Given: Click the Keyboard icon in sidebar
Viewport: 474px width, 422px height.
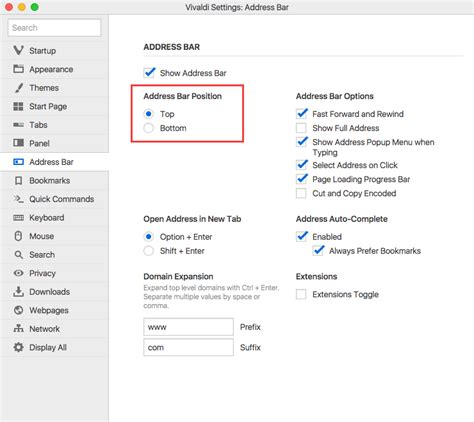Looking at the screenshot, I should 18,218.
